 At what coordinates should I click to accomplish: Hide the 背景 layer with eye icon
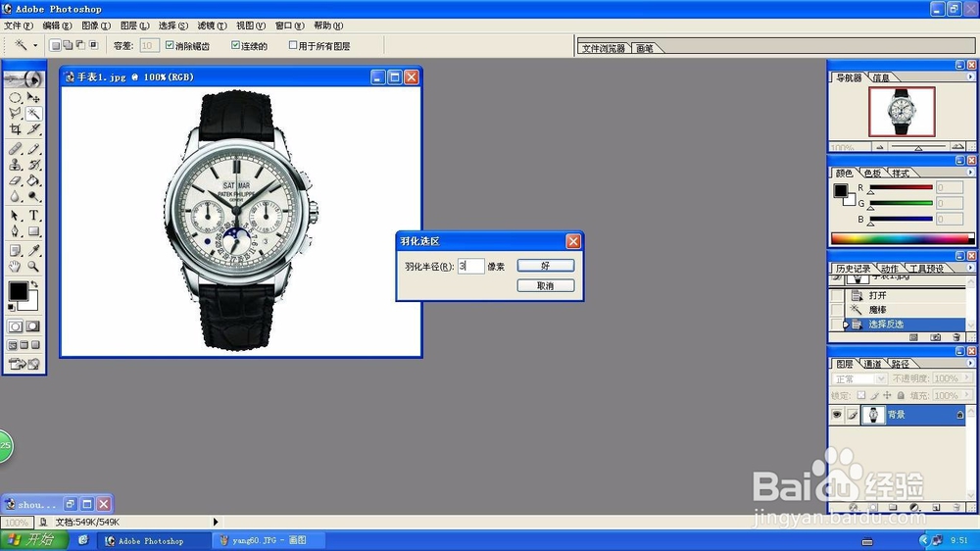click(x=837, y=415)
